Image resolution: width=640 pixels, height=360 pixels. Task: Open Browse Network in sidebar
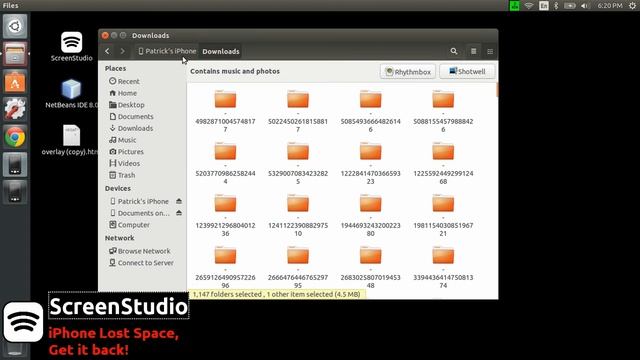pos(140,251)
